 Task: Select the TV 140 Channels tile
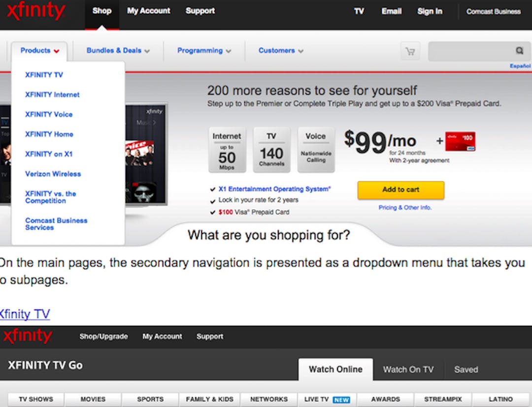pyautogui.click(x=271, y=149)
